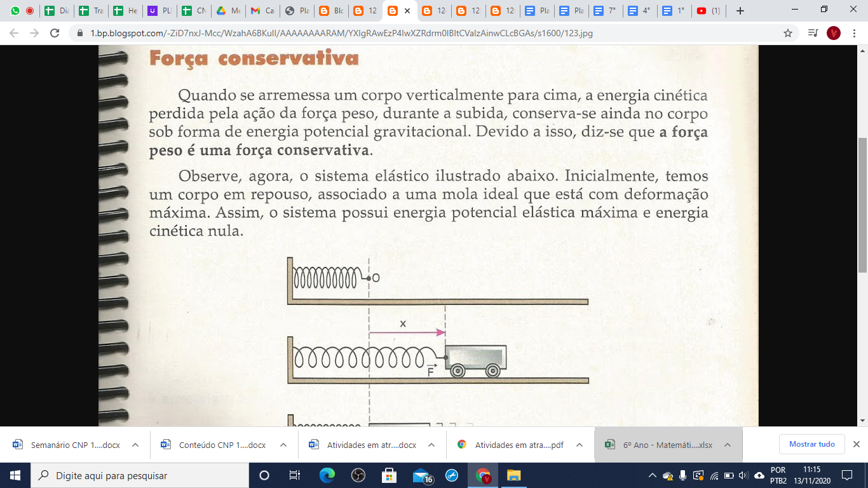Open File Explorer from the taskbar
This screenshot has height=488, width=868.
point(513,475)
